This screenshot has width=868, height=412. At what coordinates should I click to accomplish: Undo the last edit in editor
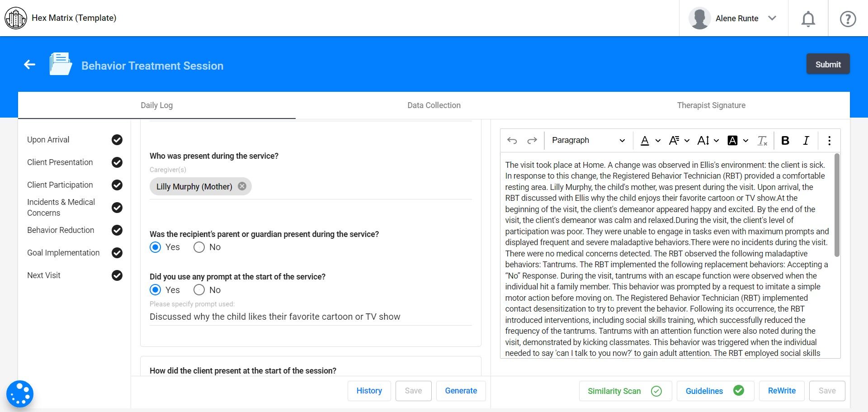pyautogui.click(x=512, y=141)
